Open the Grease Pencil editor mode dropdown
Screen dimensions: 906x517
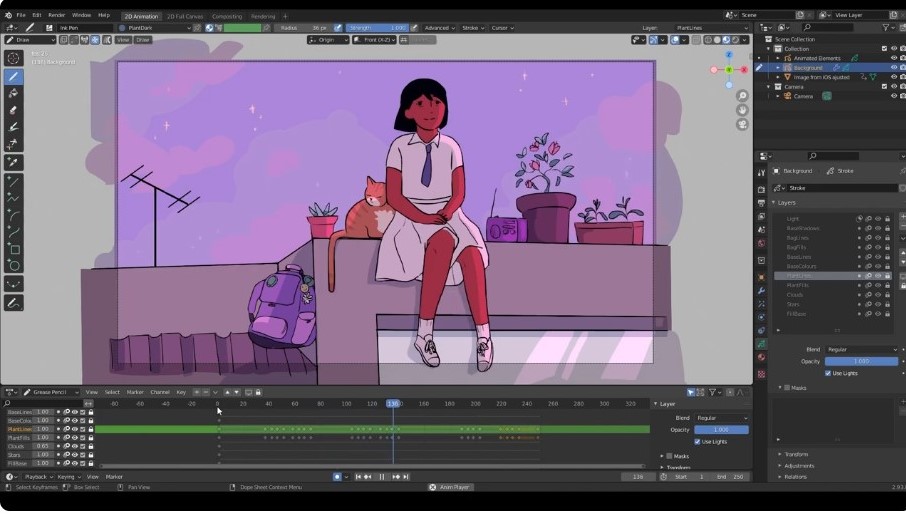pos(50,392)
